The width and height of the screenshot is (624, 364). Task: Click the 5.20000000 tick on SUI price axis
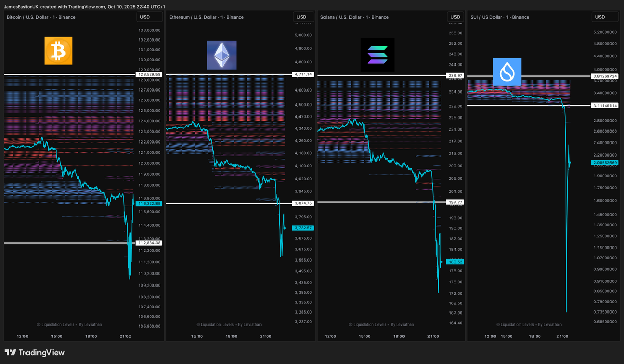[x=605, y=32]
